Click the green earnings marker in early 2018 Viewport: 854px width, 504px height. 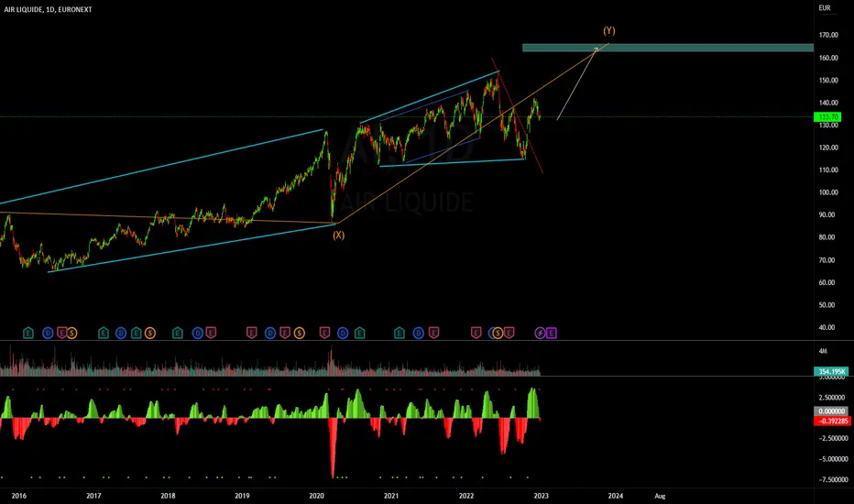[178, 333]
